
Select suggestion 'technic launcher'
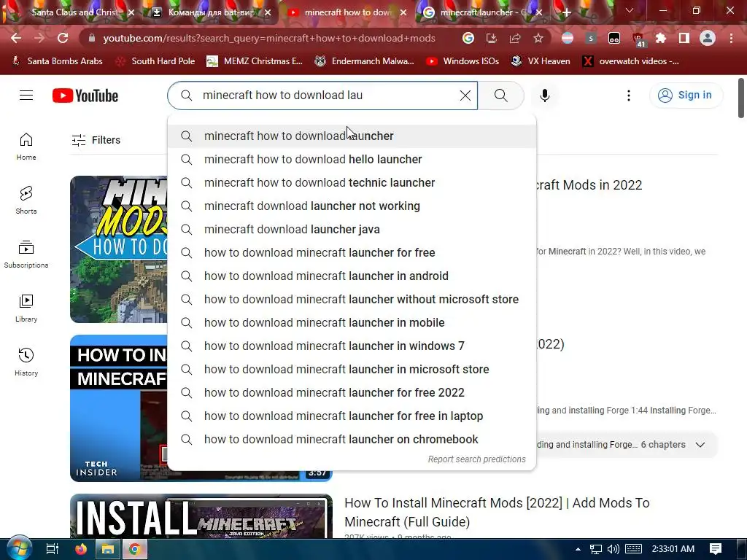point(352,182)
